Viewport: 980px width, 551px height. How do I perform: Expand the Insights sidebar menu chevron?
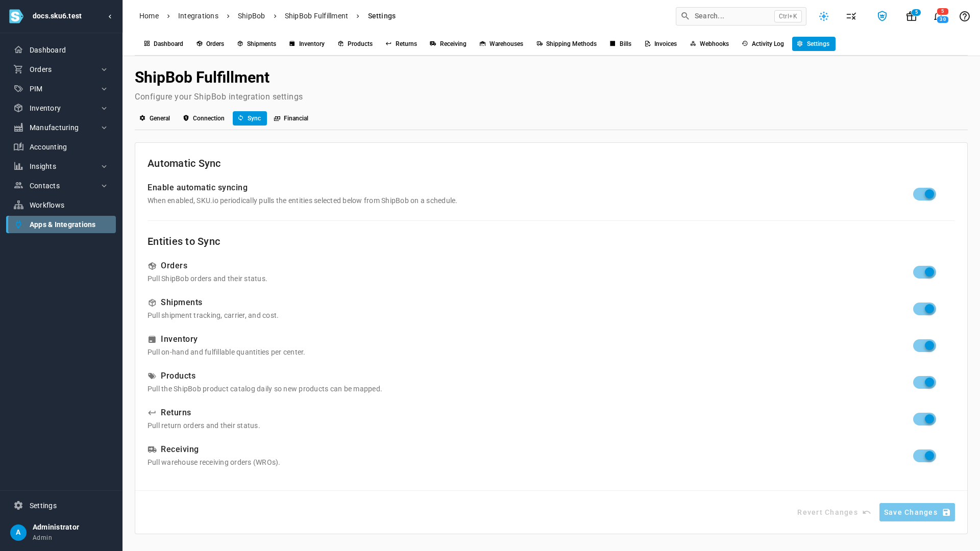[x=104, y=166]
